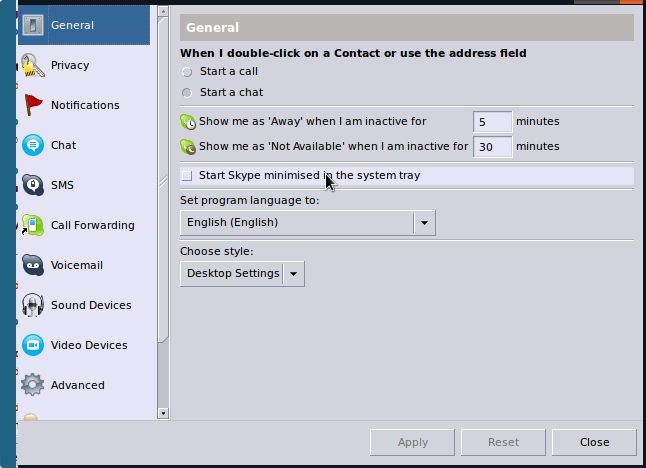Select the red Notifications flag icon
Screen dimensions: 646x468
click(x=33, y=105)
